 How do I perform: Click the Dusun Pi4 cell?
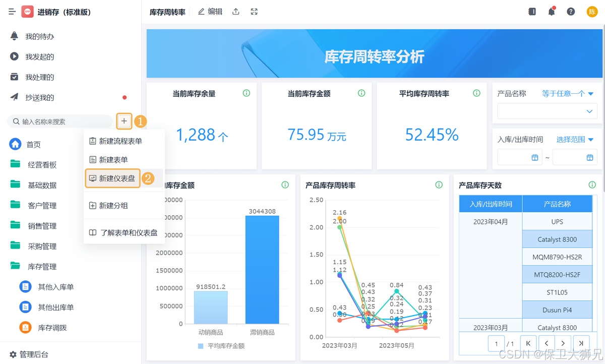557,310
